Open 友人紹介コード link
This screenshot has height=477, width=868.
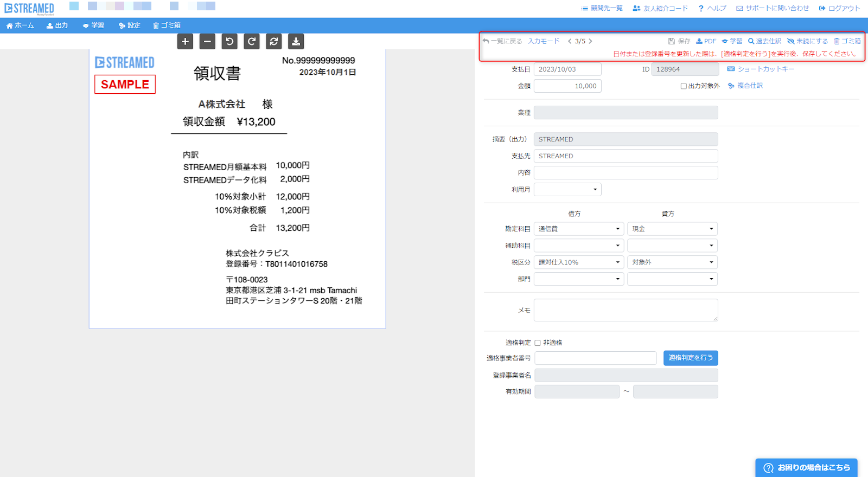coord(660,8)
